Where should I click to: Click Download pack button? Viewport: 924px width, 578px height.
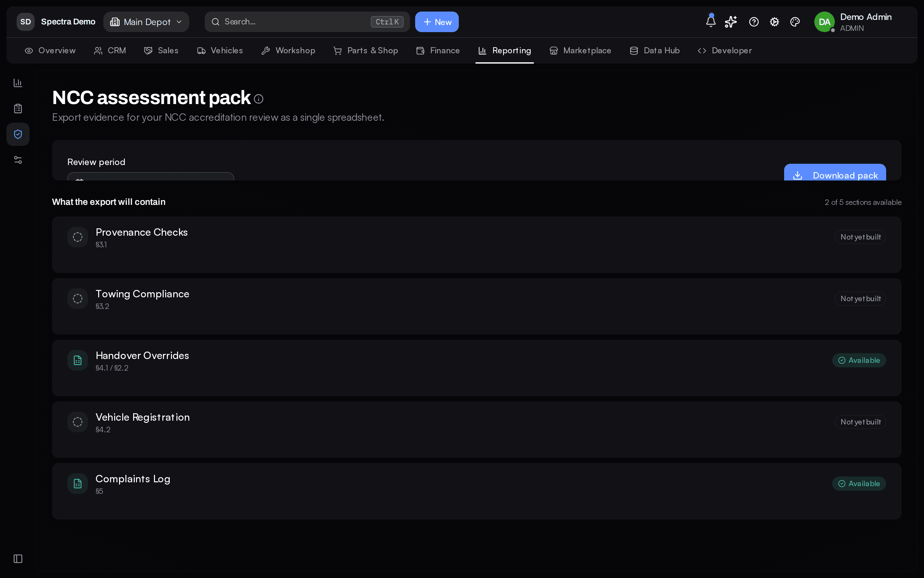click(x=835, y=173)
